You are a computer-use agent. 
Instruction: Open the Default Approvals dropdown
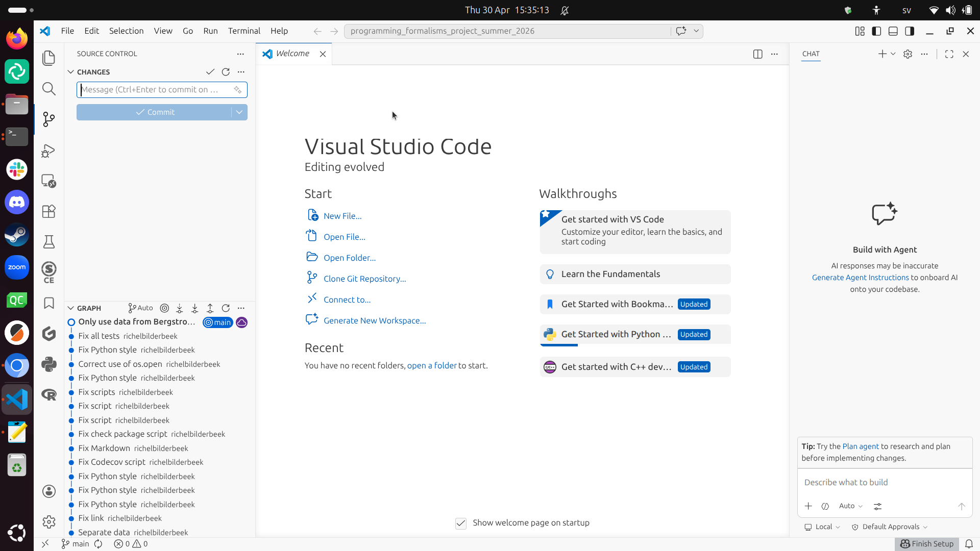pos(890,527)
